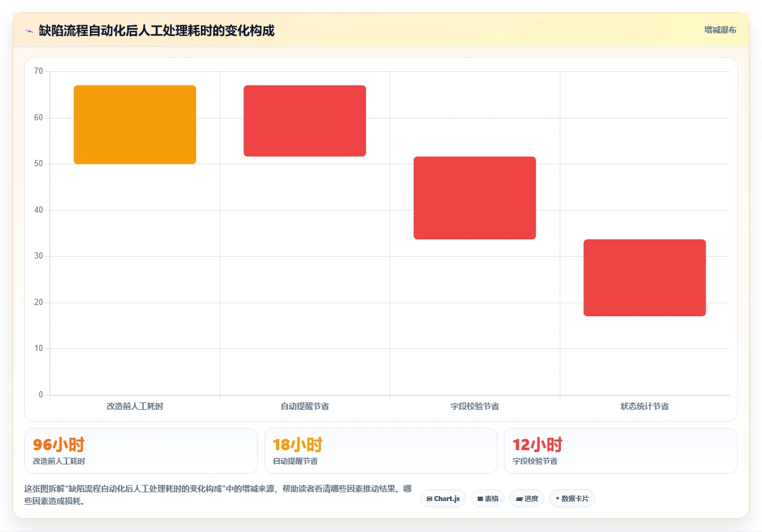Image resolution: width=762 pixels, height=532 pixels.
Task: Click the y-axis value 10
Action: pyautogui.click(x=38, y=348)
